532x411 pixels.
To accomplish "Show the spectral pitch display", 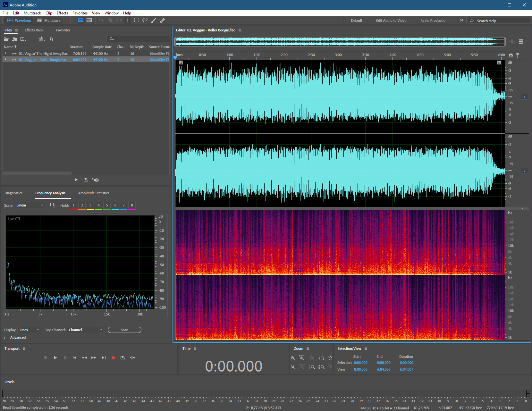I will pyautogui.click(x=89, y=20).
